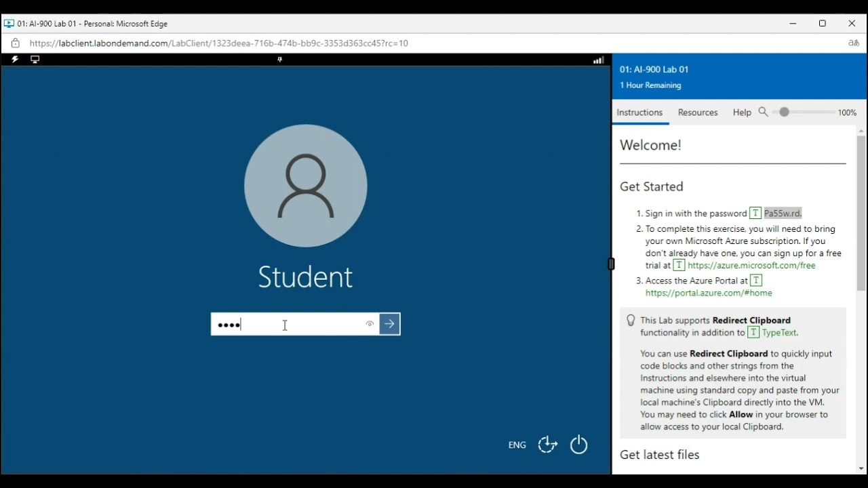Open the Resources tab
The width and height of the screenshot is (868, 488).
point(698,113)
